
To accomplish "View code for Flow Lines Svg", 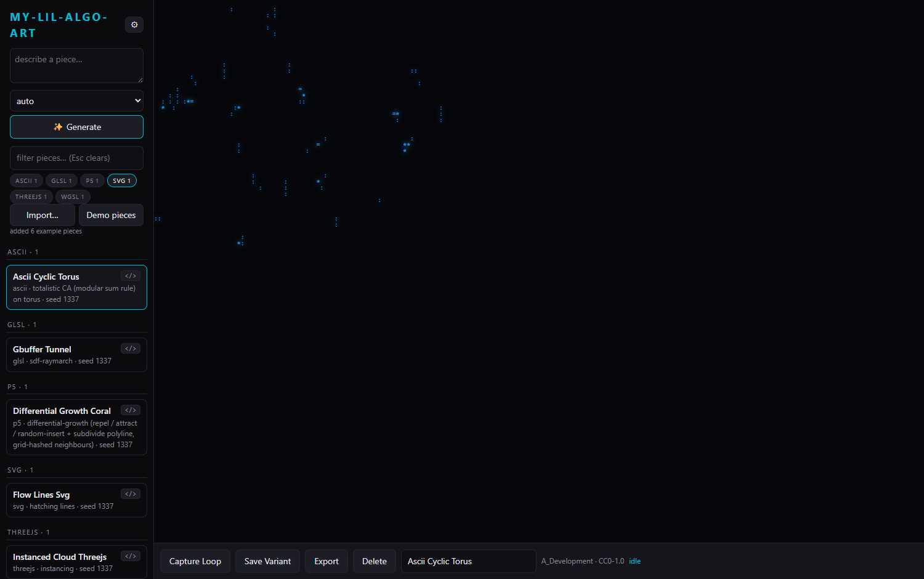I will pyautogui.click(x=131, y=494).
